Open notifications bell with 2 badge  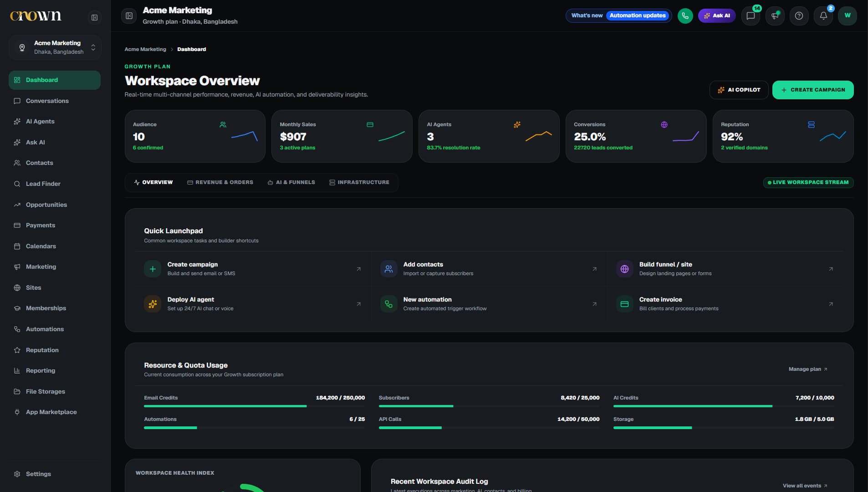823,15
